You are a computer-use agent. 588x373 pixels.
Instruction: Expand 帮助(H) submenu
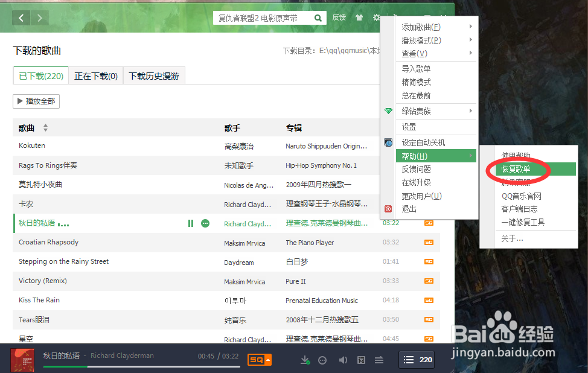pyautogui.click(x=436, y=156)
